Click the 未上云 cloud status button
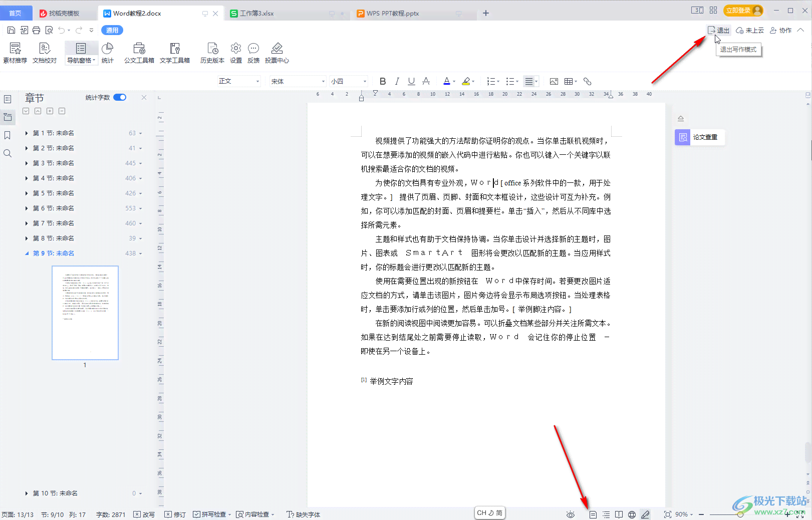812x520 pixels. (x=750, y=30)
